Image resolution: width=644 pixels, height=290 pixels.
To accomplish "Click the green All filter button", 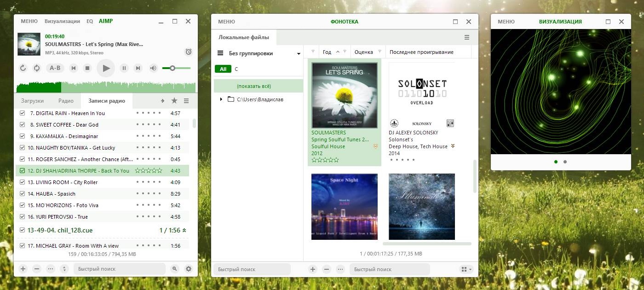I will [223, 69].
